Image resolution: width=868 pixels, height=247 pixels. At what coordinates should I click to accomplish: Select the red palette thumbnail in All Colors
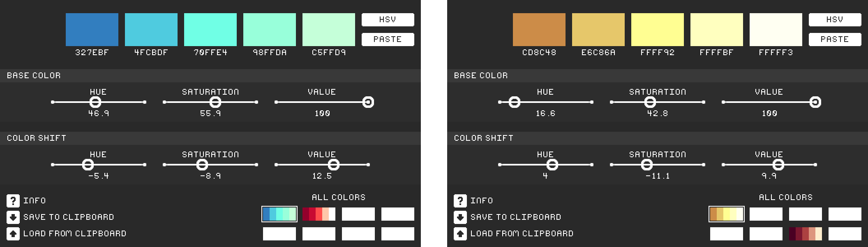coord(319,214)
